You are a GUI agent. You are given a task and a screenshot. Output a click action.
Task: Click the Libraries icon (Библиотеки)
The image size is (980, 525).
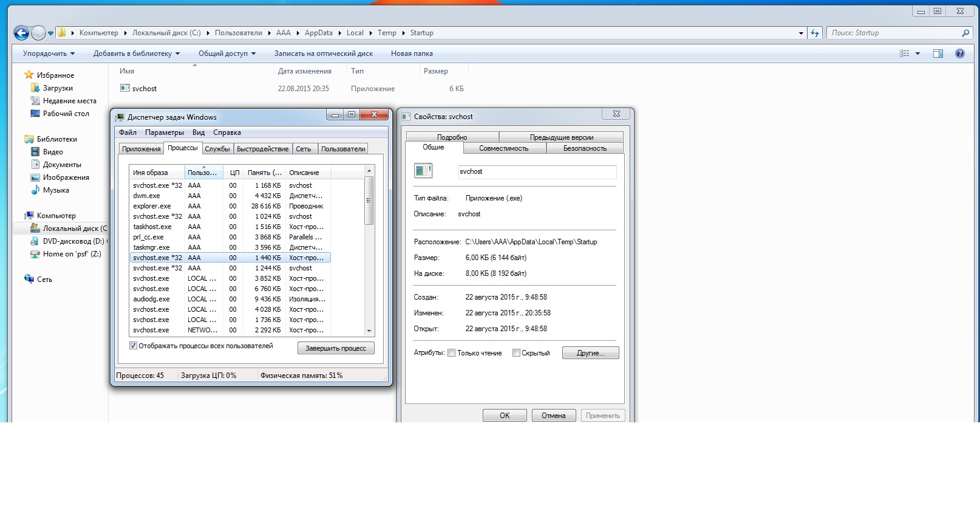pyautogui.click(x=29, y=139)
